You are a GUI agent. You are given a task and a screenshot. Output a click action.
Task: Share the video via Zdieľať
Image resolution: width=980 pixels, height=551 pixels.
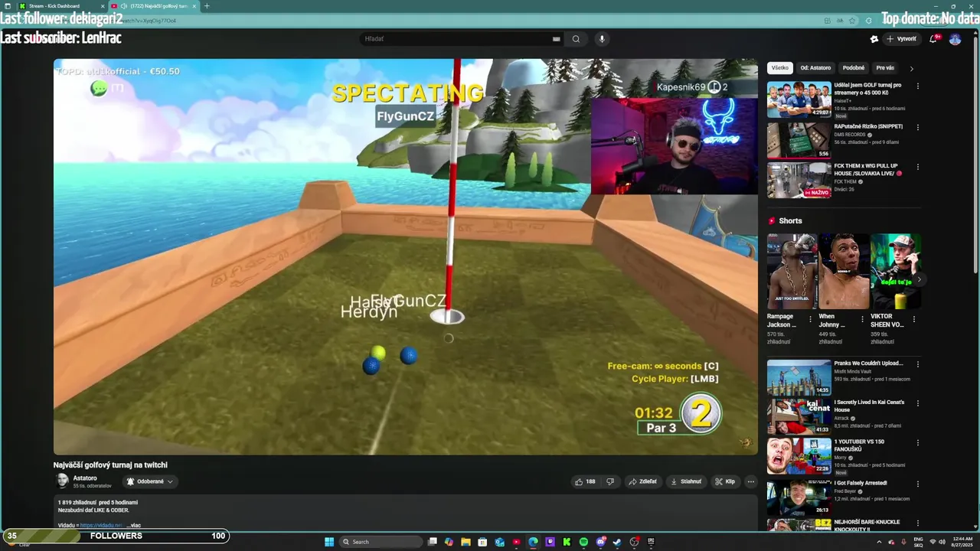pyautogui.click(x=642, y=481)
